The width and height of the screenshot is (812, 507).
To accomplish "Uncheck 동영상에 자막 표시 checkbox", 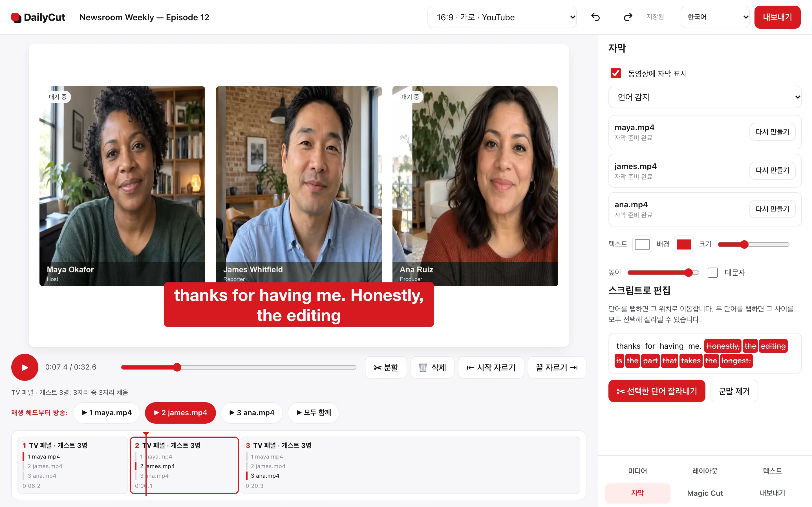I will (616, 73).
